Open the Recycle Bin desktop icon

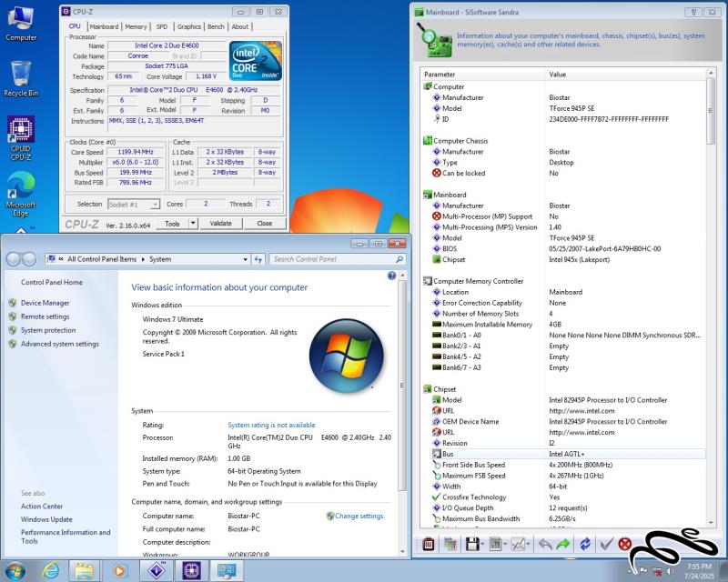click(21, 79)
